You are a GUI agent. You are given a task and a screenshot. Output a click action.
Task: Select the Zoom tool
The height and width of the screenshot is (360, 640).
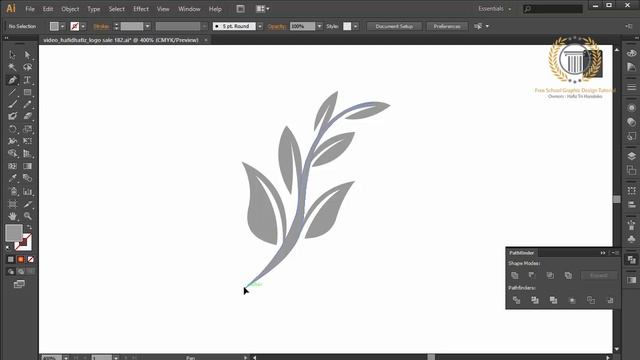(27, 216)
